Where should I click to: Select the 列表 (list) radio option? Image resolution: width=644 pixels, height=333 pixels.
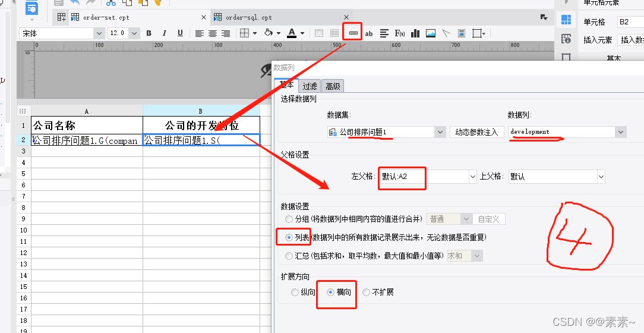pyautogui.click(x=289, y=238)
